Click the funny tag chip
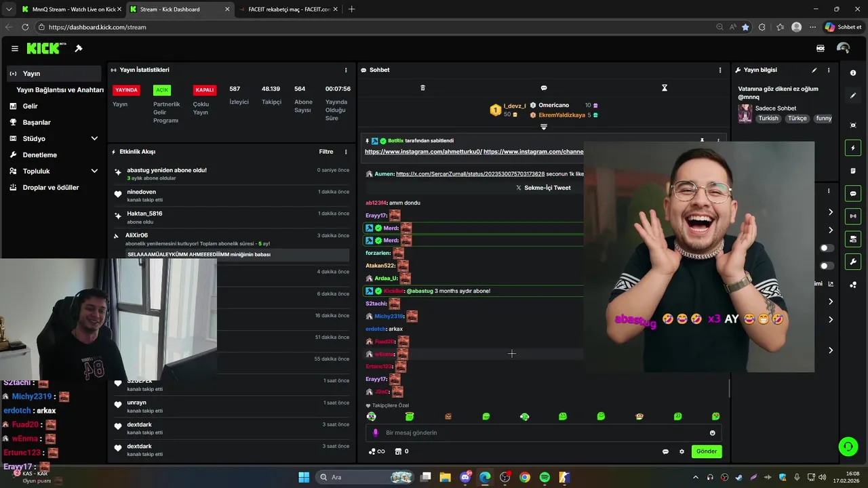The height and width of the screenshot is (488, 868). [823, 119]
